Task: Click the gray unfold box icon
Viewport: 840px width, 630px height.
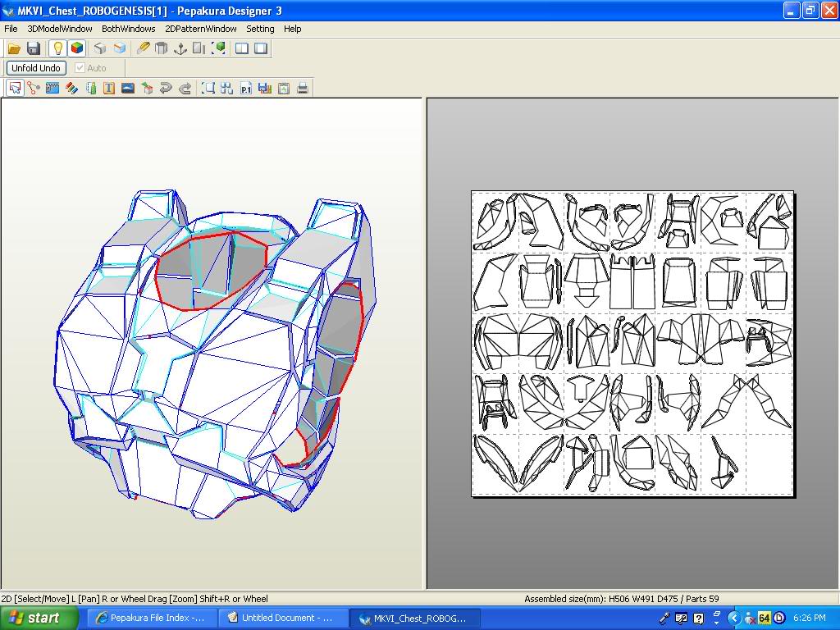Action: click(100, 48)
